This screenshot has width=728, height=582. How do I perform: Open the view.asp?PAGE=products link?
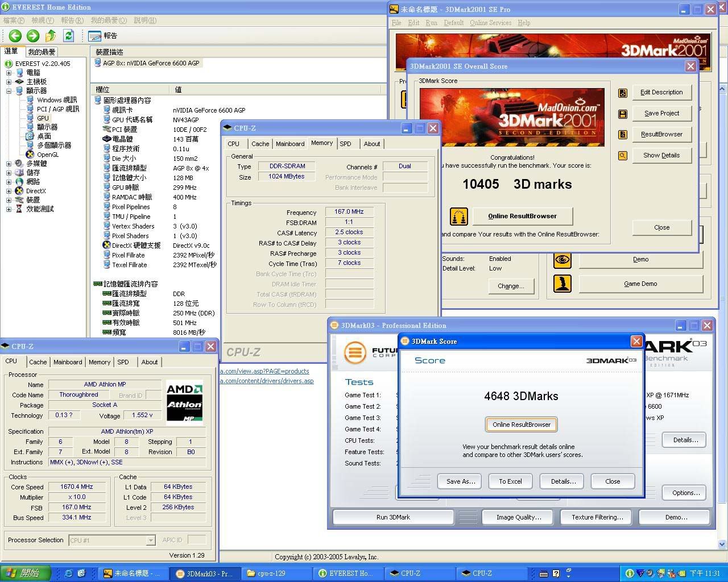264,371
